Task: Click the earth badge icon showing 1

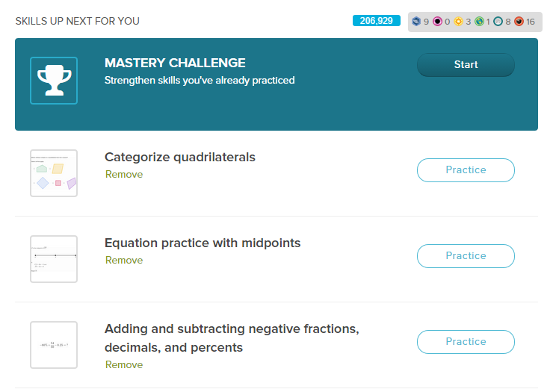Action: [479, 22]
